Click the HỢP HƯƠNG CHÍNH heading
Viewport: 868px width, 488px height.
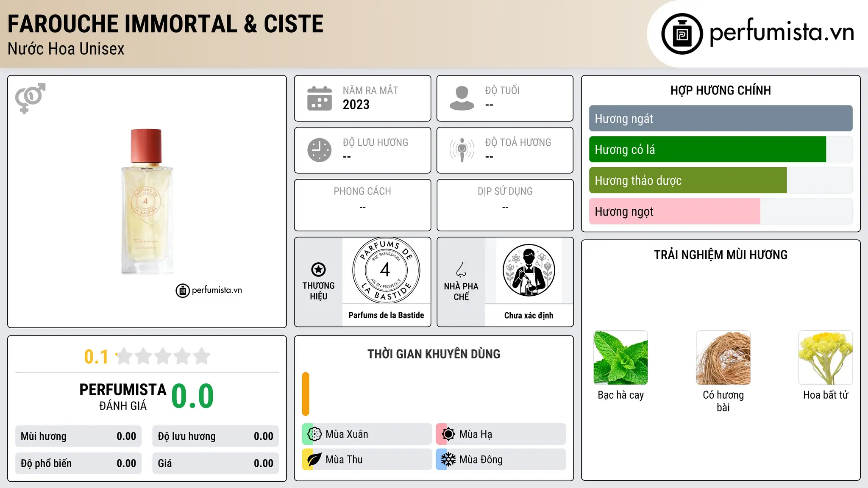[x=721, y=90]
